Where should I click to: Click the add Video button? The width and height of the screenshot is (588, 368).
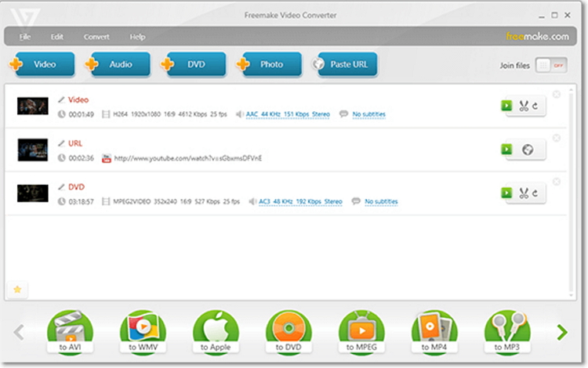pyautogui.click(x=42, y=65)
